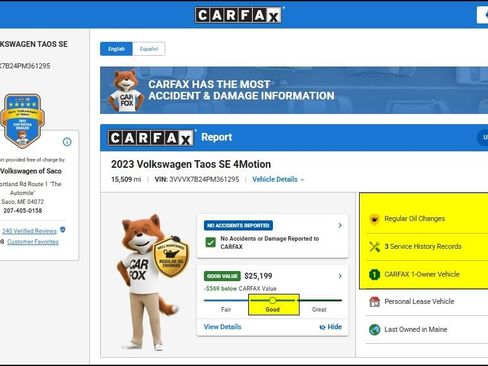Image resolution: width=488 pixels, height=366 pixels.
Task: Click Hide to collapse the price value
Action: (x=331, y=327)
